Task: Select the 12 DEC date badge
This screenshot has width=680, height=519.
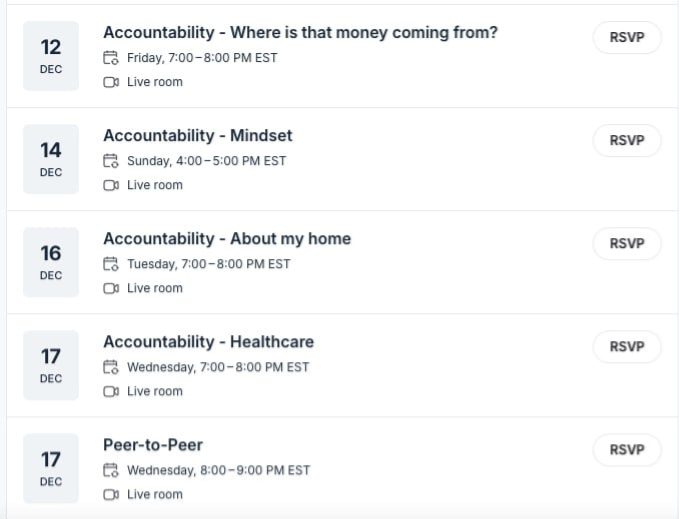Action: (x=51, y=56)
